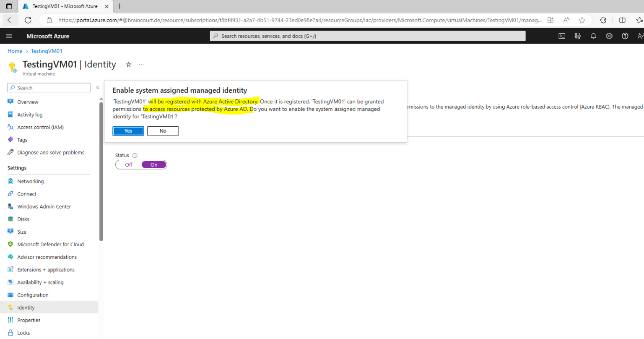Open the directory and subscription filter
The height and width of the screenshot is (339, 644).
578,36
